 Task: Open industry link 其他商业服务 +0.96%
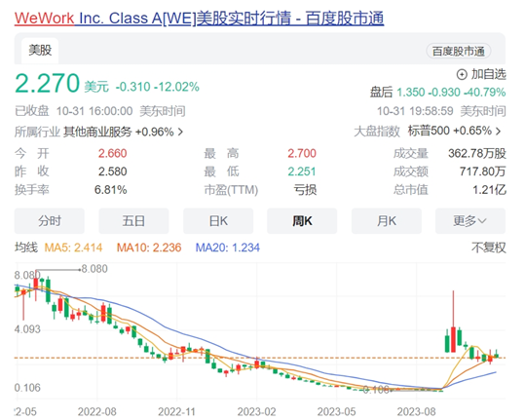coord(119,132)
